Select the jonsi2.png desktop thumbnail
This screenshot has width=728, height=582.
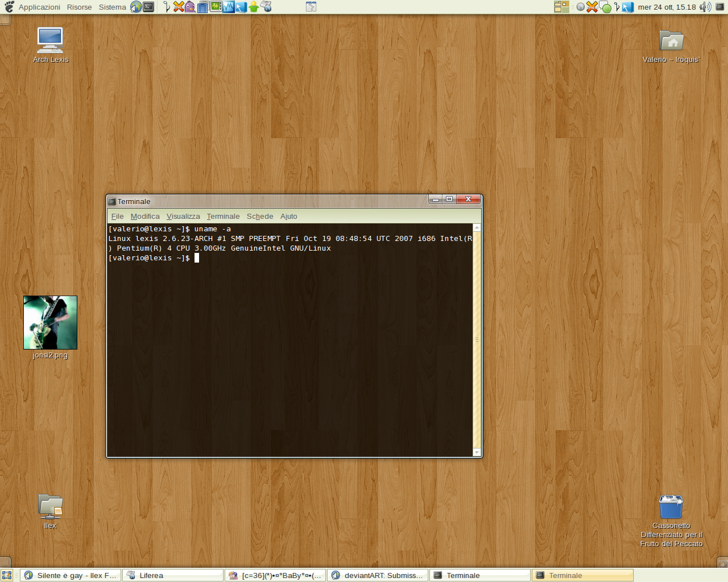[50, 322]
